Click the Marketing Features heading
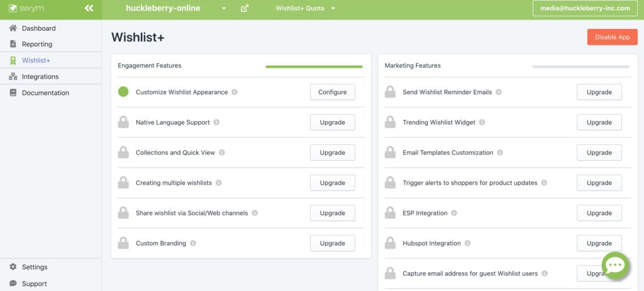Screen dimensions: 644x291 [413, 66]
